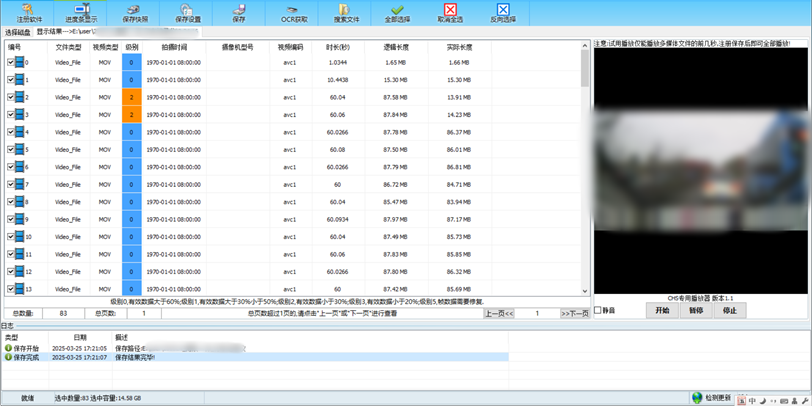Open the wrench settings icon in IME bar
The width and height of the screenshot is (812, 406).
tap(804, 400)
